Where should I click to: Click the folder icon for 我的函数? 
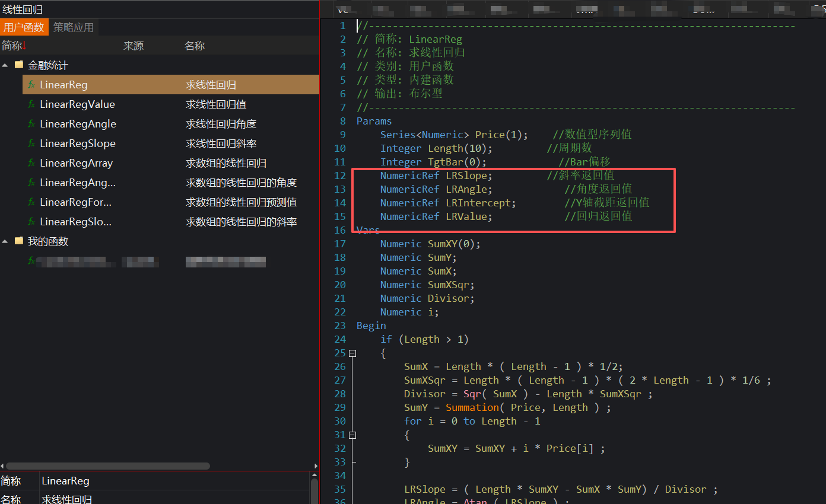click(x=19, y=241)
